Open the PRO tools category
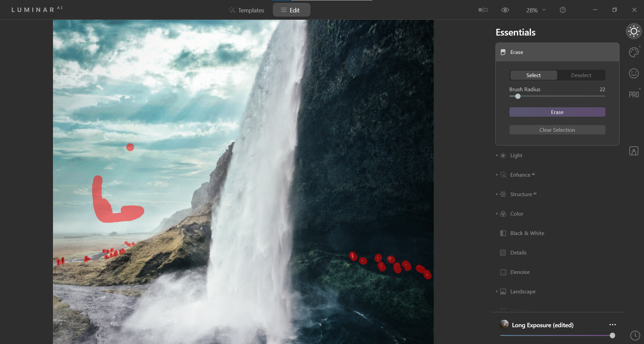The height and width of the screenshot is (344, 644). click(x=634, y=95)
